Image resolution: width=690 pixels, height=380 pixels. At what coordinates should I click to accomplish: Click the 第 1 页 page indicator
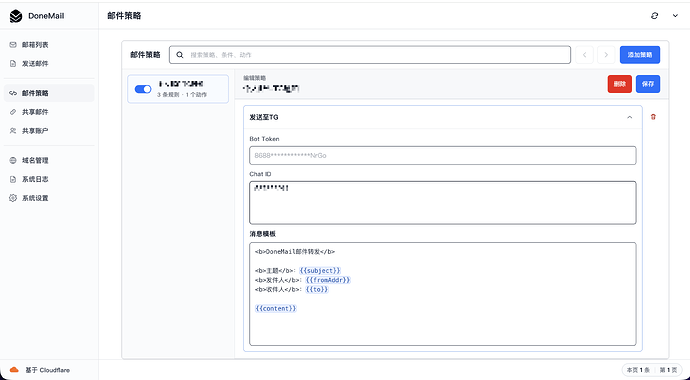pyautogui.click(x=668, y=370)
